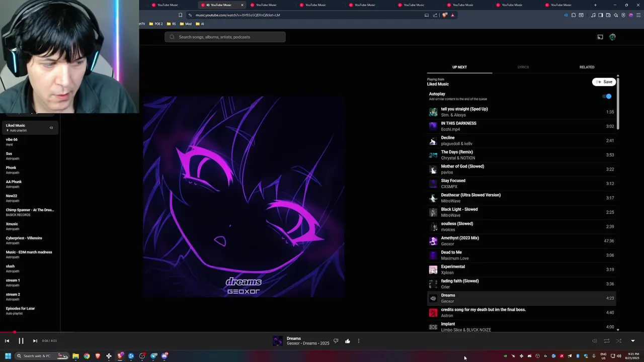This screenshot has width=644, height=362.
Task: Toggle the browser sidebar panel
Action: click(x=600, y=15)
